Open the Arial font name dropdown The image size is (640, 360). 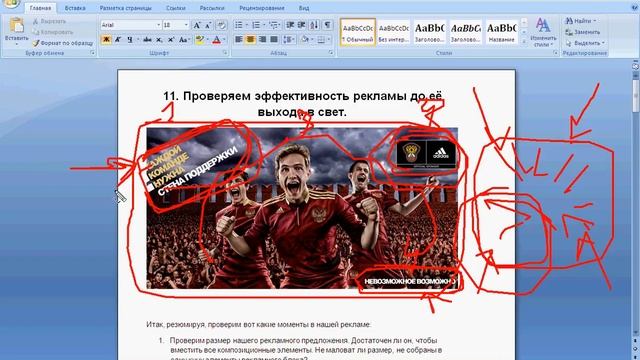point(158,25)
